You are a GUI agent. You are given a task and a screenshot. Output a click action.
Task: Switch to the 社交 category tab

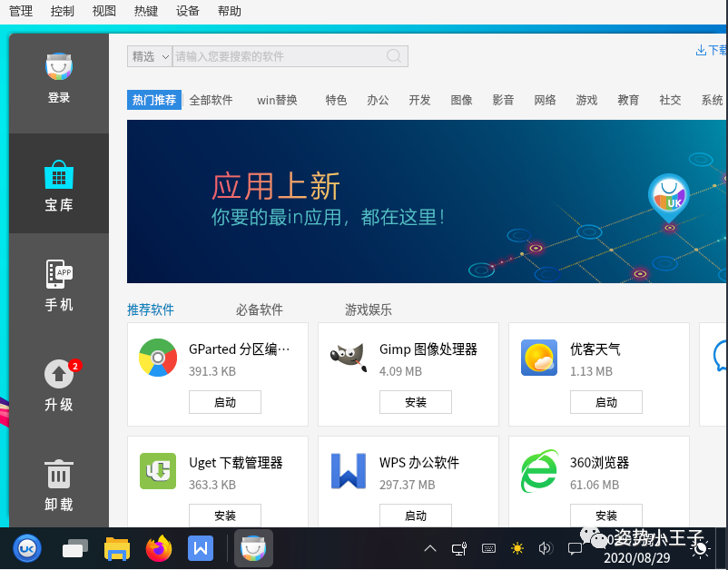671,100
